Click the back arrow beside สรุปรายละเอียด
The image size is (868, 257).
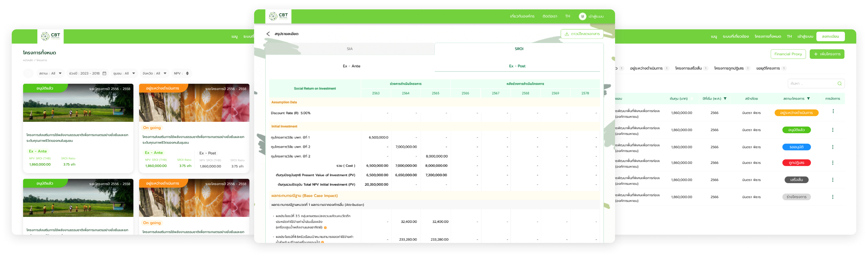pyautogui.click(x=268, y=34)
